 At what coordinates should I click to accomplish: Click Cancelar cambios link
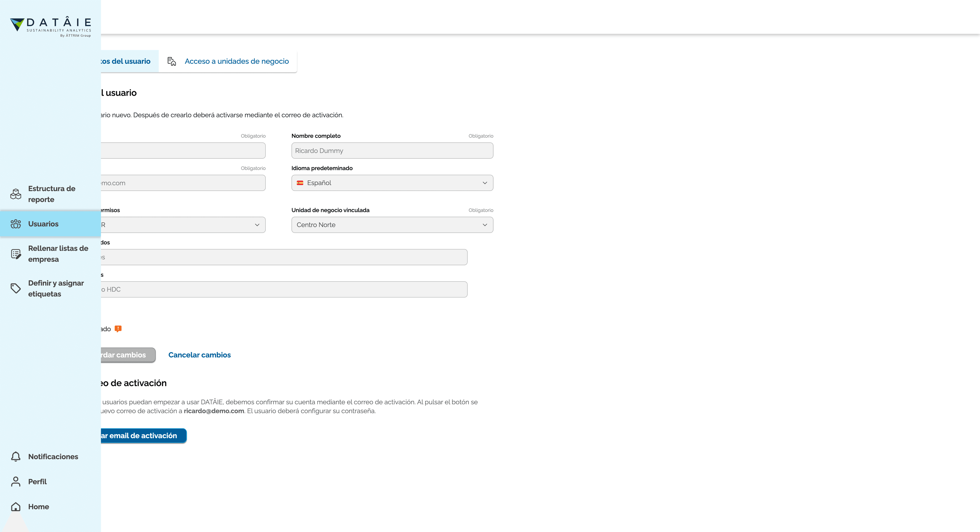click(x=199, y=355)
